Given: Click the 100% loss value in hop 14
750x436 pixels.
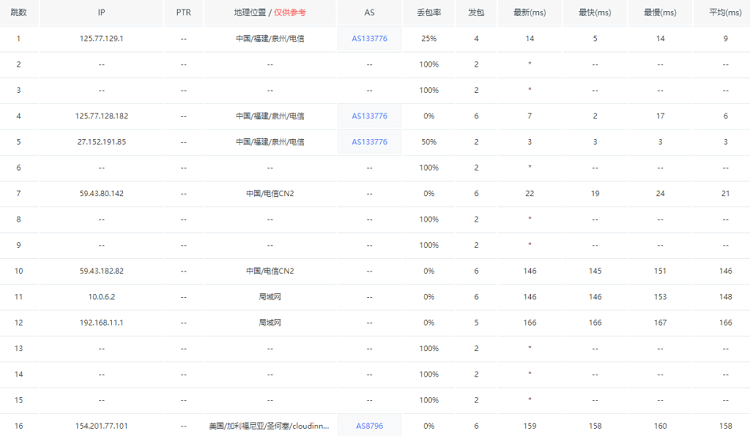Looking at the screenshot, I should (429, 374).
